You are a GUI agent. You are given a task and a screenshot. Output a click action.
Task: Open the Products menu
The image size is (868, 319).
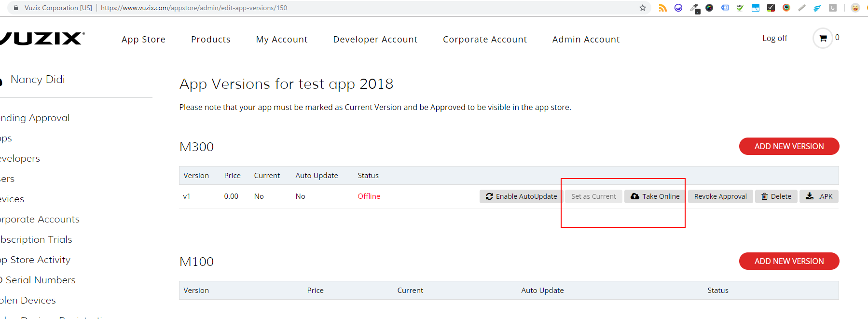pyautogui.click(x=211, y=40)
